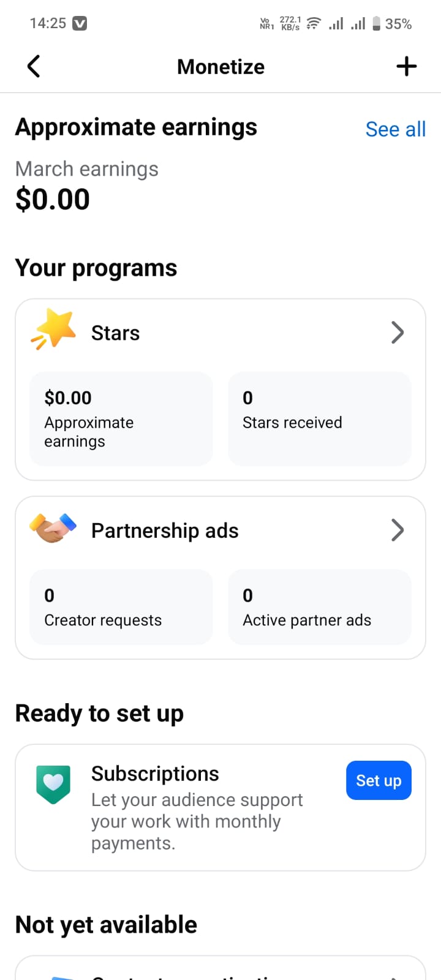Select the Creator requests tile
Screen dimensions: 441x980
tap(121, 607)
